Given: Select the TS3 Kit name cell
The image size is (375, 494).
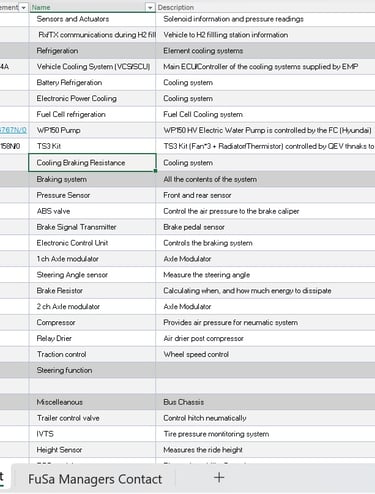Looking at the screenshot, I should [x=92, y=146].
